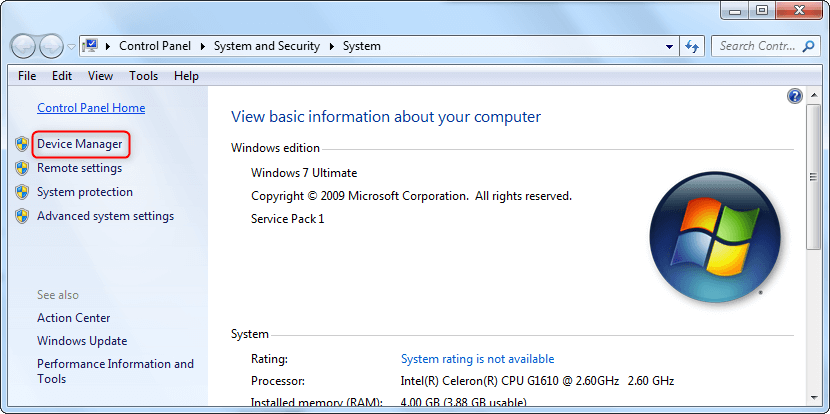Select System and Security breadcrumb
This screenshot has width=830, height=414.
click(267, 46)
